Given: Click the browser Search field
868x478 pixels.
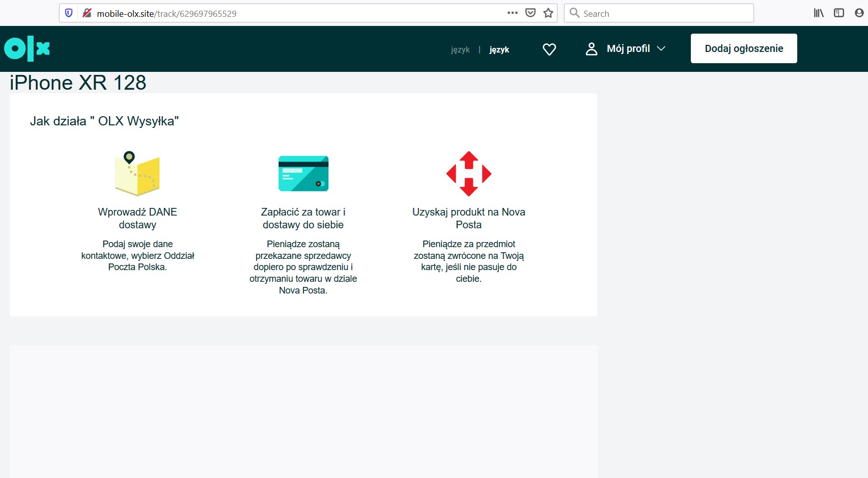Looking at the screenshot, I should click(x=659, y=13).
